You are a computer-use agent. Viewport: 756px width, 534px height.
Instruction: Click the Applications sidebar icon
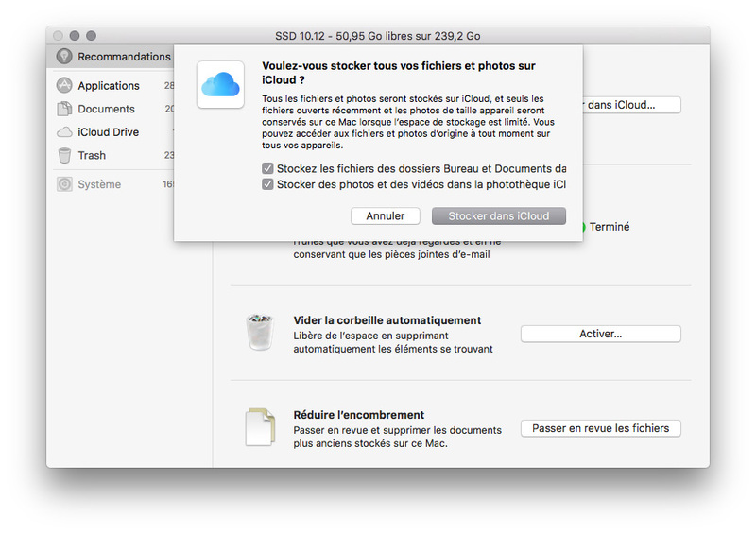(64, 85)
